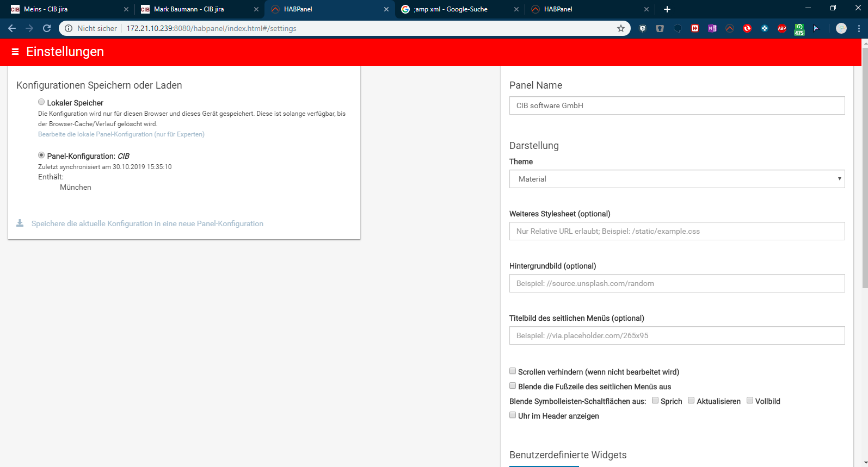Switch to the Mark Baumann - CIB jira tab

point(189,9)
